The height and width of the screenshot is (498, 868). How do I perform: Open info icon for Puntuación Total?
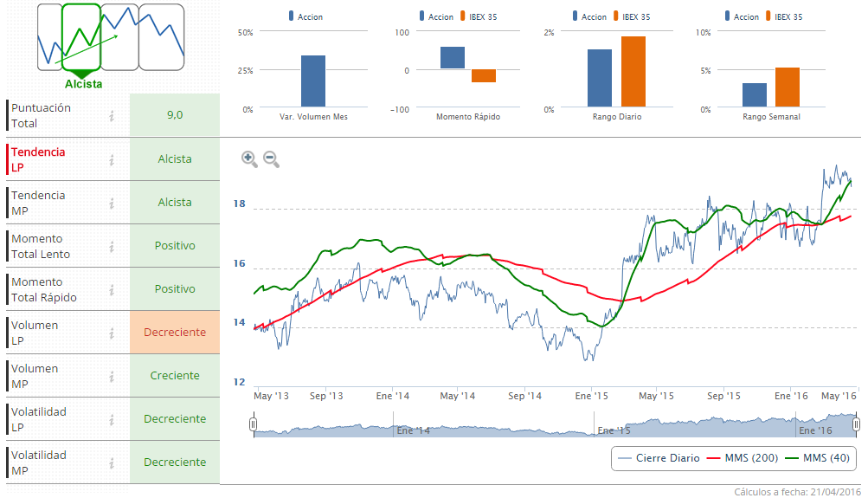click(112, 116)
